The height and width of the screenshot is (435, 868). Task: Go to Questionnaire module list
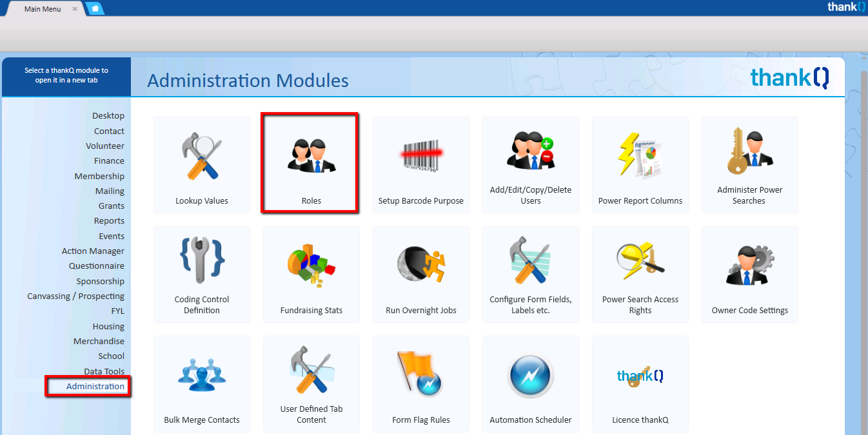(97, 266)
